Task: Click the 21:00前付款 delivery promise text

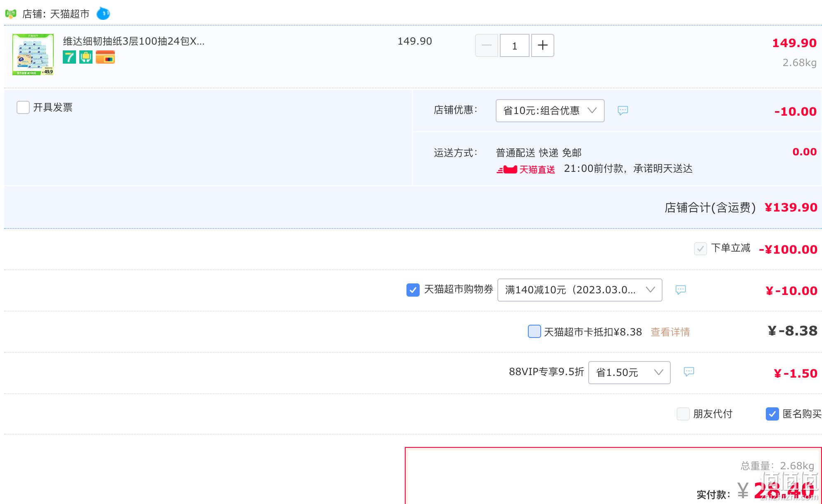Action: point(628,169)
